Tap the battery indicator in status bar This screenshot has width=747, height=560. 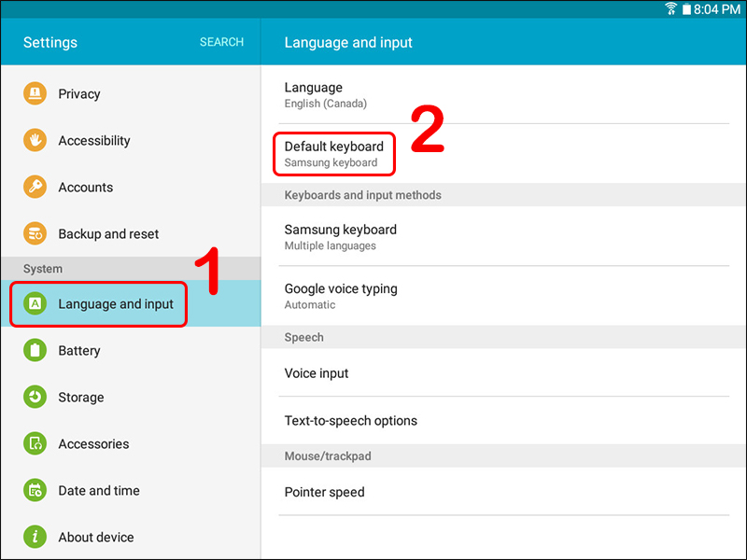coord(686,9)
